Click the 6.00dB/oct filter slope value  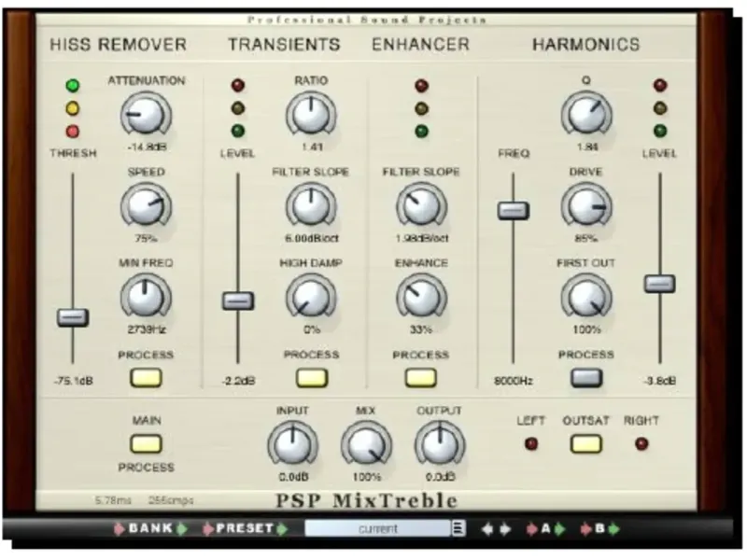point(312,238)
